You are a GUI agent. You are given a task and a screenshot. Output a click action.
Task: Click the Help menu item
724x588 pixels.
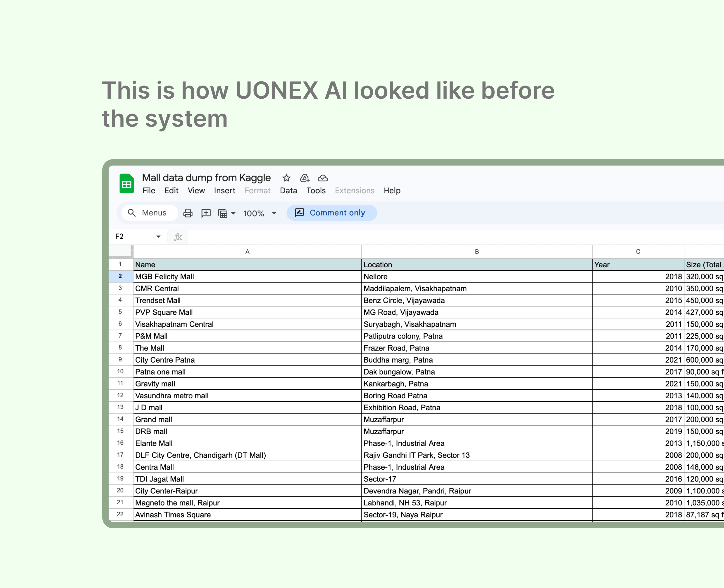pos(392,191)
